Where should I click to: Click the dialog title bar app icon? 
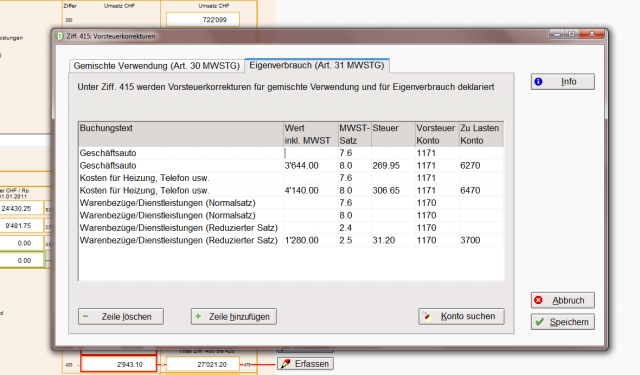(59, 36)
